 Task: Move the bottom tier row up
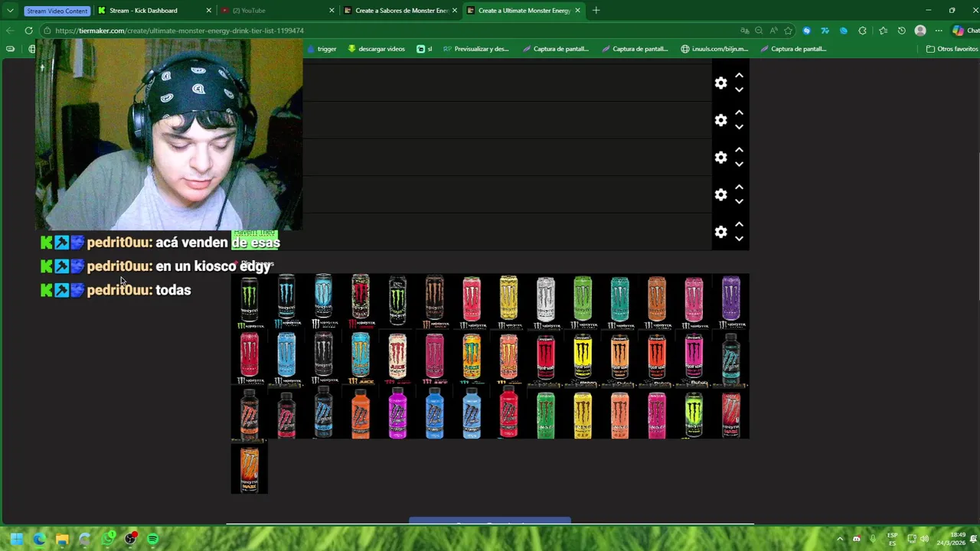pyautogui.click(x=739, y=225)
